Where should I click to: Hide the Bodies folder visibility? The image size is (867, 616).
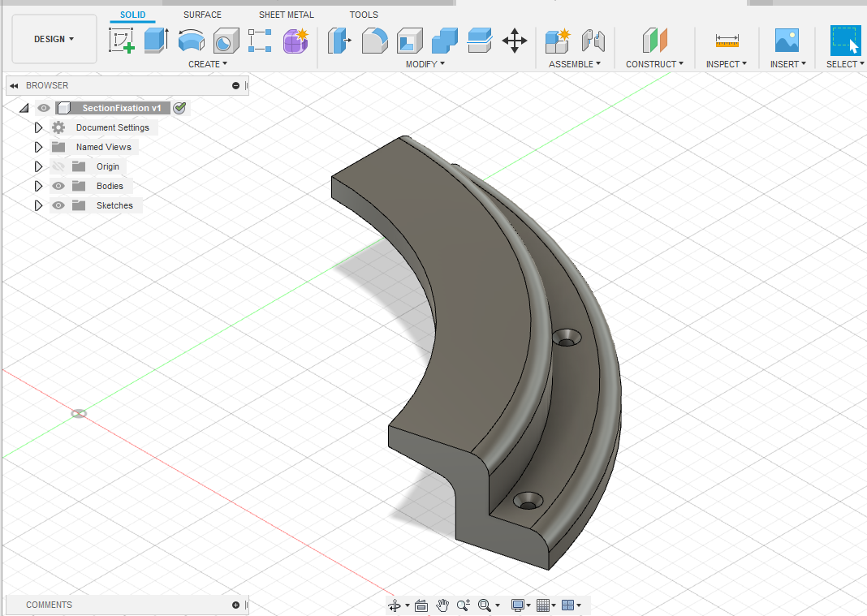[x=58, y=186]
